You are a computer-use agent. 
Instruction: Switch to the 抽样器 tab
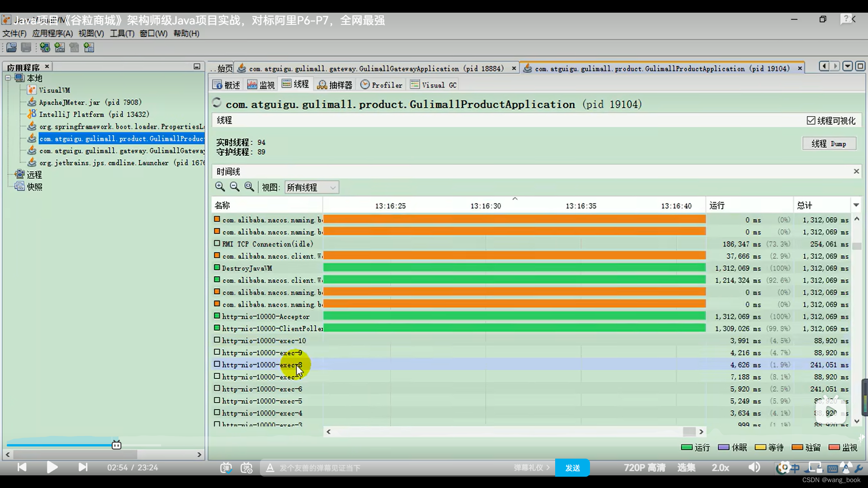[335, 85]
